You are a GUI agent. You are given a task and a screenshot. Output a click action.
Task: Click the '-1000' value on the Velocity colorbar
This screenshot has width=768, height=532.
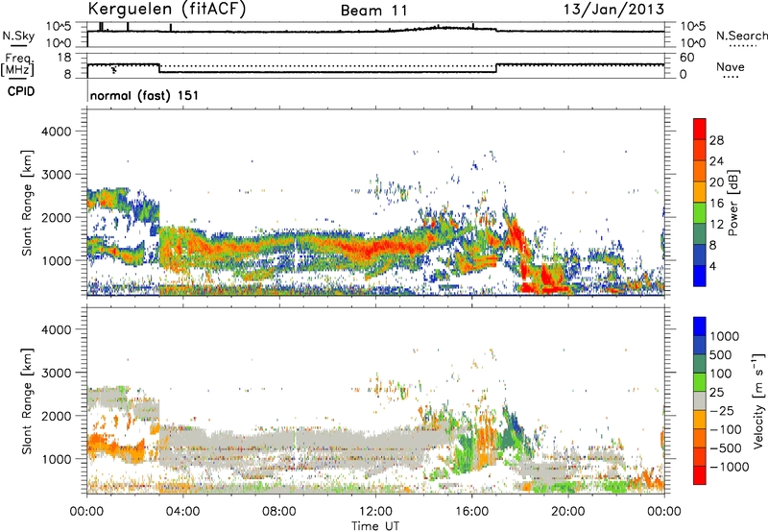pyautogui.click(x=730, y=467)
